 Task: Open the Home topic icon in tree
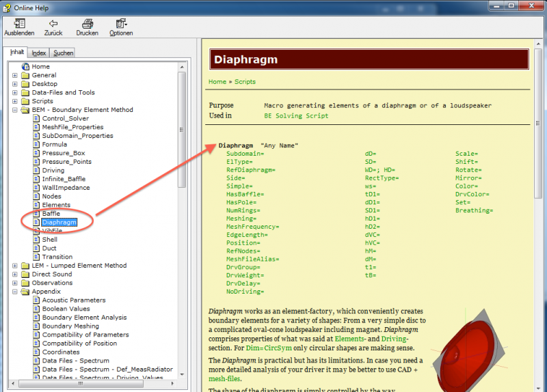pyautogui.click(x=26, y=67)
